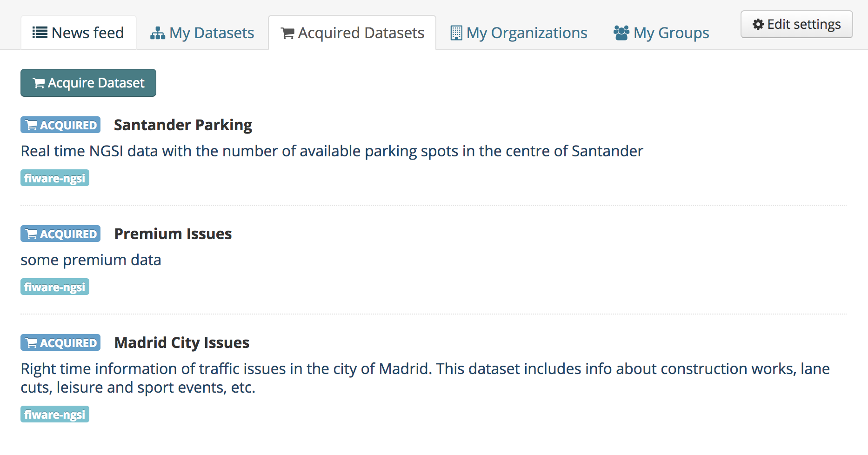This screenshot has height=455, width=868.
Task: Switch to the My Groups tab
Action: coord(661,33)
